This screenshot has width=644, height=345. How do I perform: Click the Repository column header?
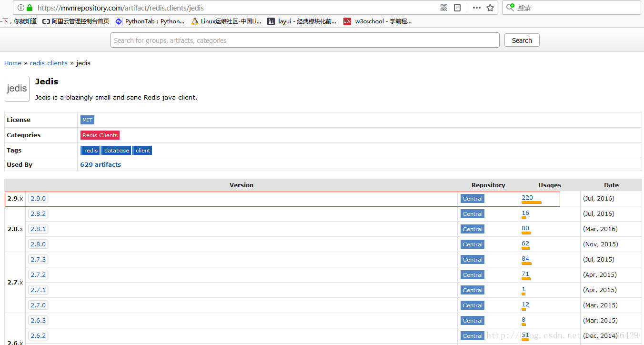click(x=488, y=185)
